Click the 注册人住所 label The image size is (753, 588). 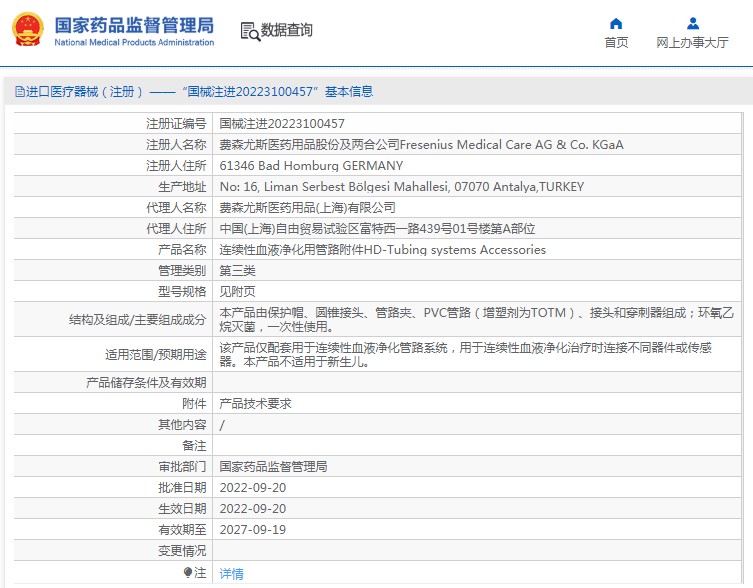coord(176,166)
